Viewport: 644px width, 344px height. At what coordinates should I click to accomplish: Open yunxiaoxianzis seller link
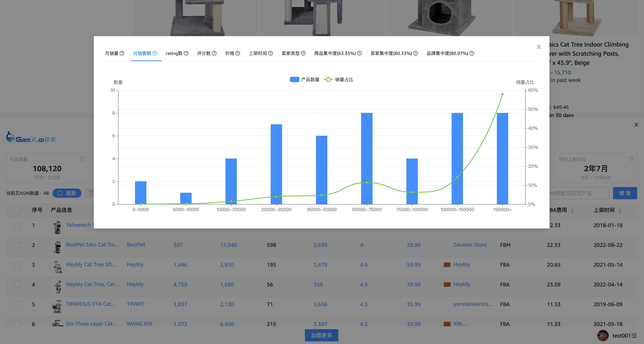coord(474,304)
